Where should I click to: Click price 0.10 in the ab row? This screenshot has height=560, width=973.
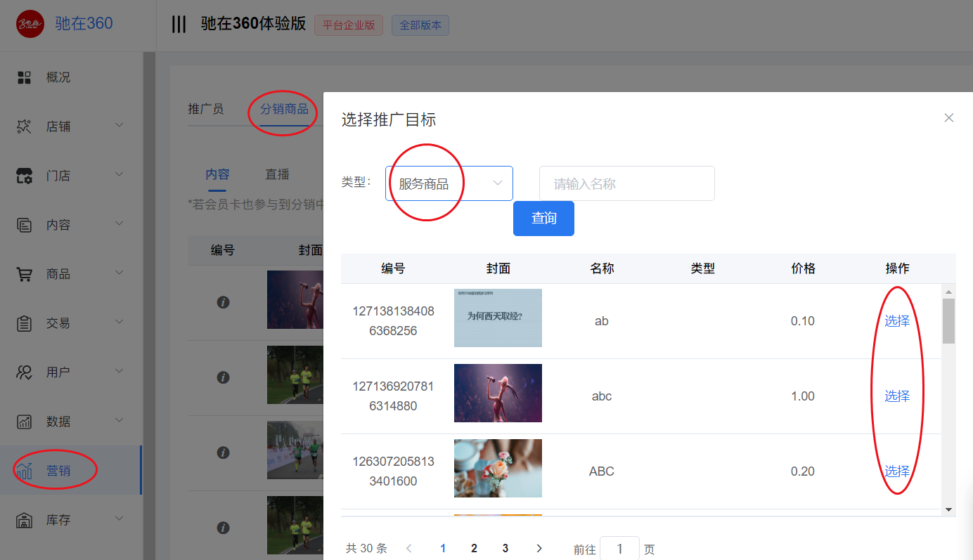click(803, 321)
